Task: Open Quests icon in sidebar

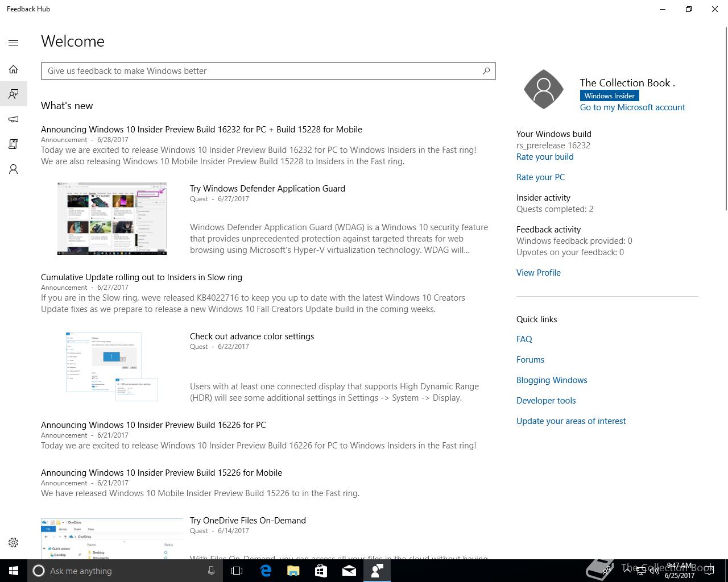Action: coord(14,144)
